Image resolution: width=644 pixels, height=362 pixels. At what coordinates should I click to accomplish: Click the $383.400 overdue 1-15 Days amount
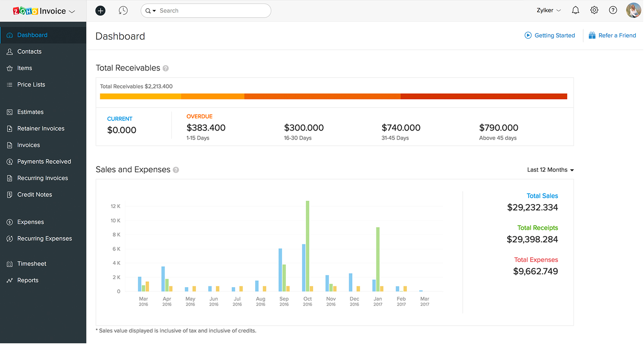(206, 128)
